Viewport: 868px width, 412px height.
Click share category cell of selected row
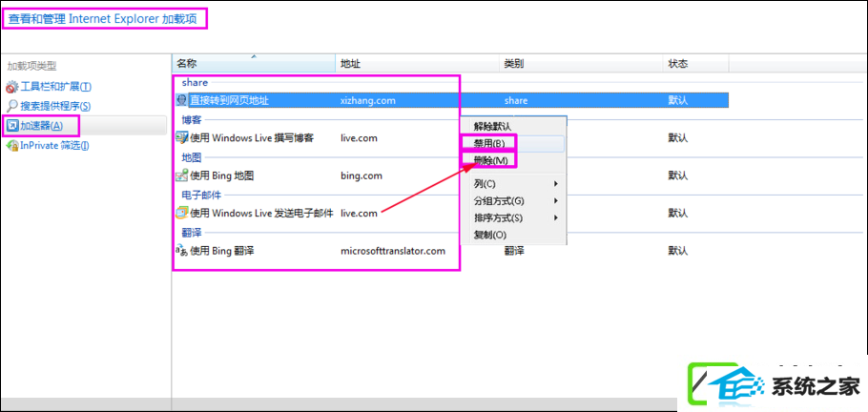click(x=516, y=101)
